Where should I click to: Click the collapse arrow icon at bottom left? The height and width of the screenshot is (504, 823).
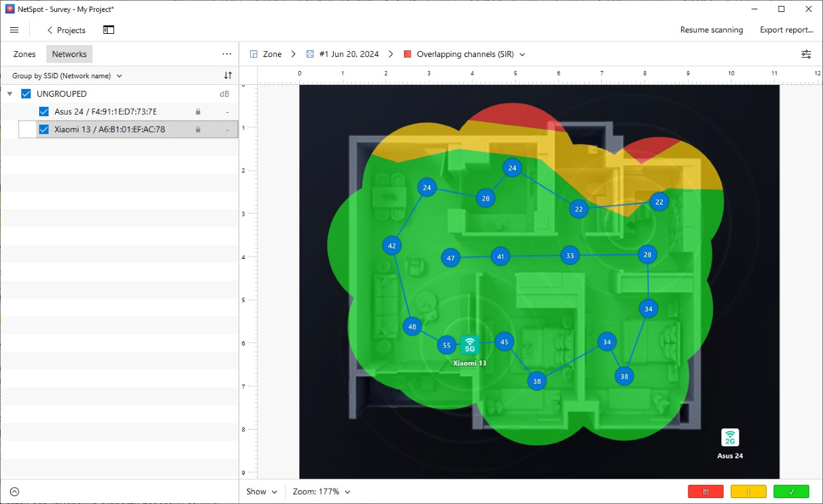(15, 491)
